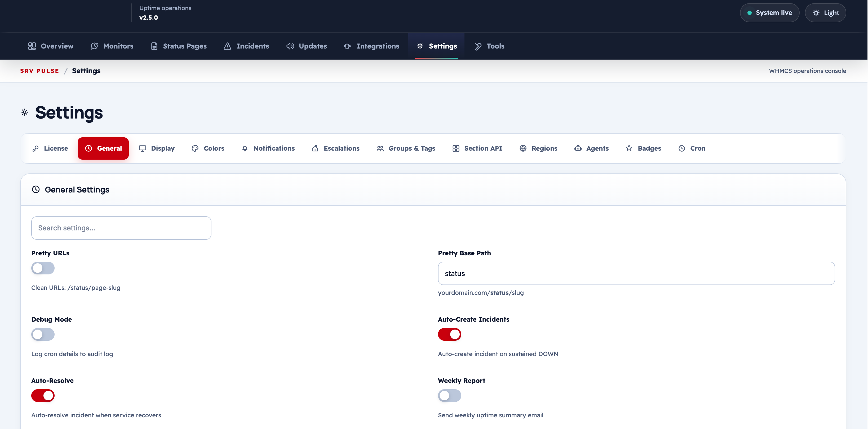Click the SRV PULSE breadcrumb link
868x429 pixels.
click(39, 71)
